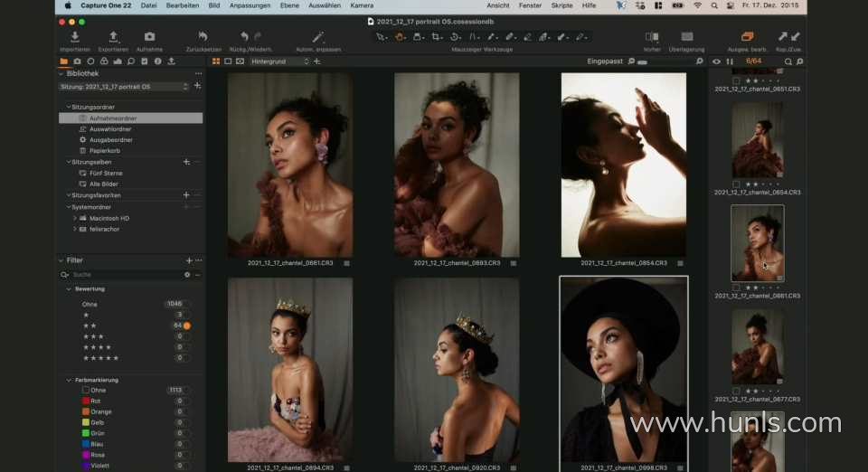Select the rotate cursor tool
868x472 pixels.
pos(455,36)
